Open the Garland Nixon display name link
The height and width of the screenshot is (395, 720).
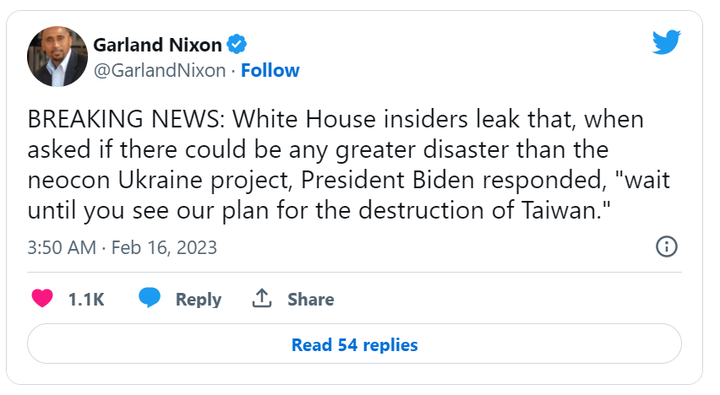pos(158,45)
